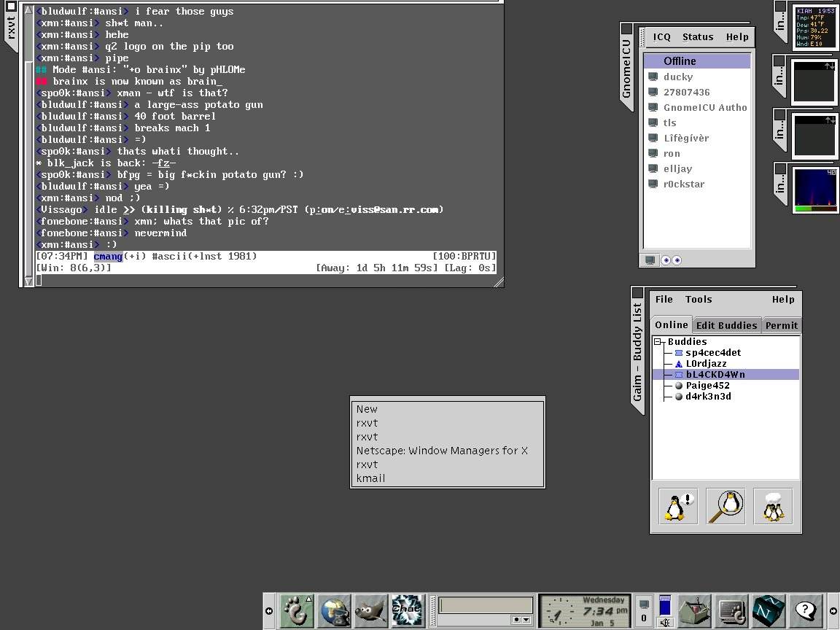
Task: Open the GNOME foot main menu
Action: (296, 611)
